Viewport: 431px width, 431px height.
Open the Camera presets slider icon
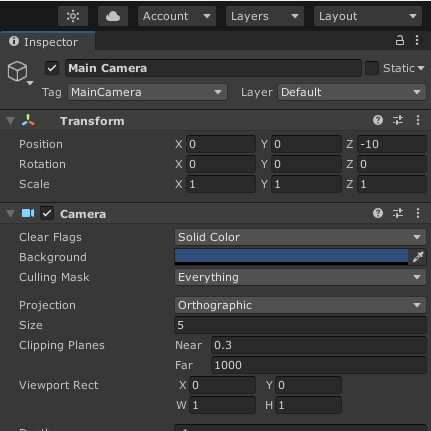click(398, 213)
